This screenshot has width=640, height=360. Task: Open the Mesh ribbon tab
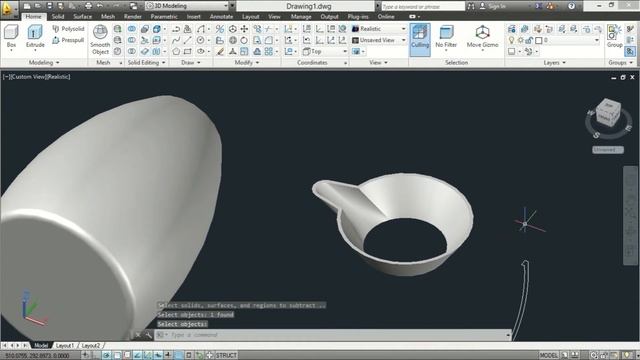(108, 17)
